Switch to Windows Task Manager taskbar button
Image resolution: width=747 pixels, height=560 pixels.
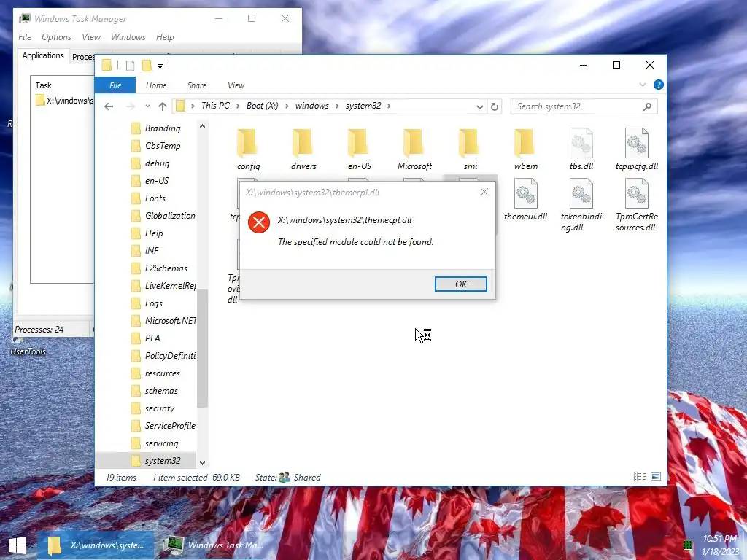[213, 545]
